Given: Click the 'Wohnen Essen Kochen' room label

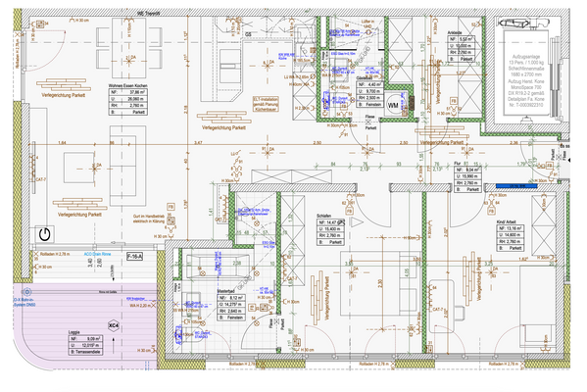Looking at the screenshot, I should [128, 85].
